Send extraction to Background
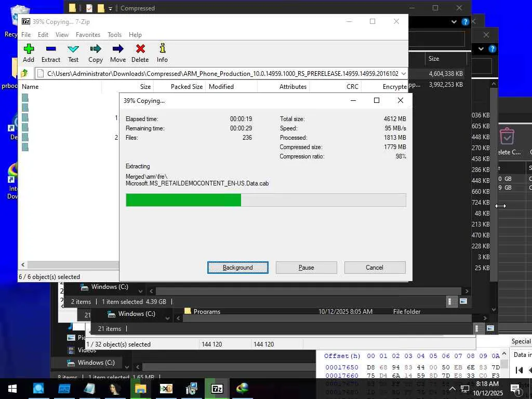Viewport: 532px width, 399px height. [237, 268]
